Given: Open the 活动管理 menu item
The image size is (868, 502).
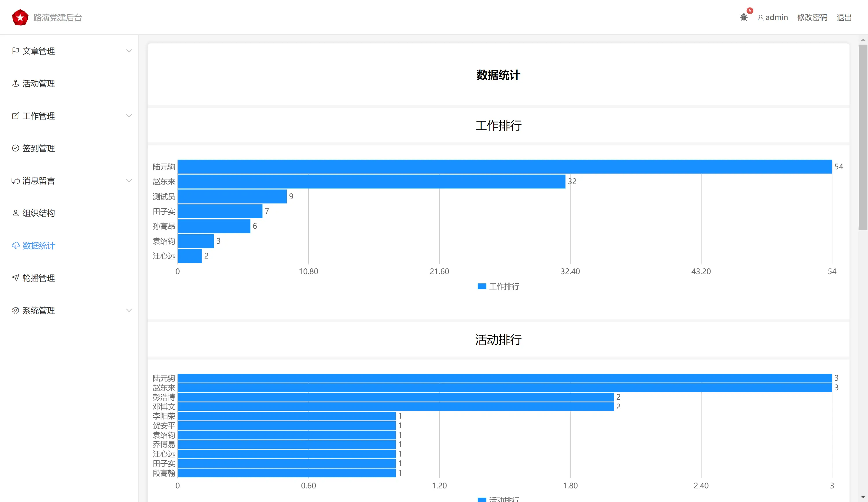Looking at the screenshot, I should [69, 83].
